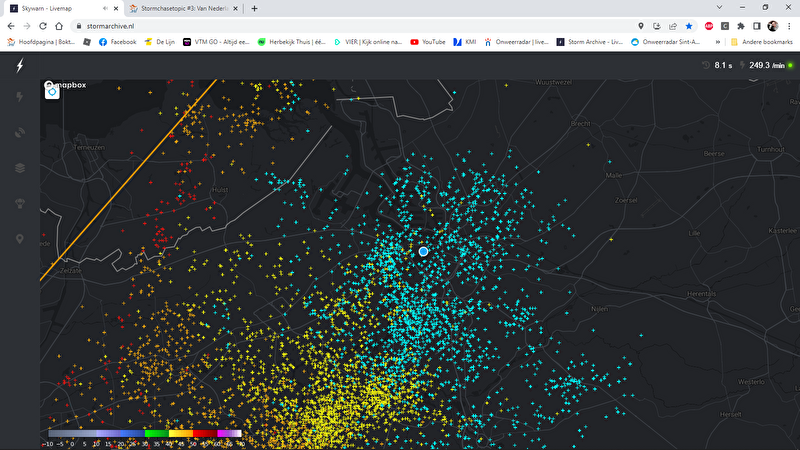Toggle the browser side panel
Screen dimensions: 800x450
pos(757,26)
